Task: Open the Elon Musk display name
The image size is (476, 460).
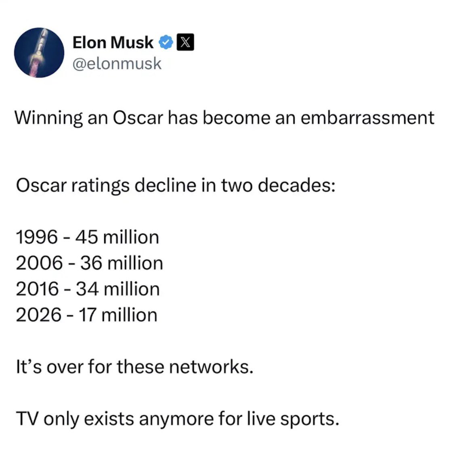Action: pos(113,42)
